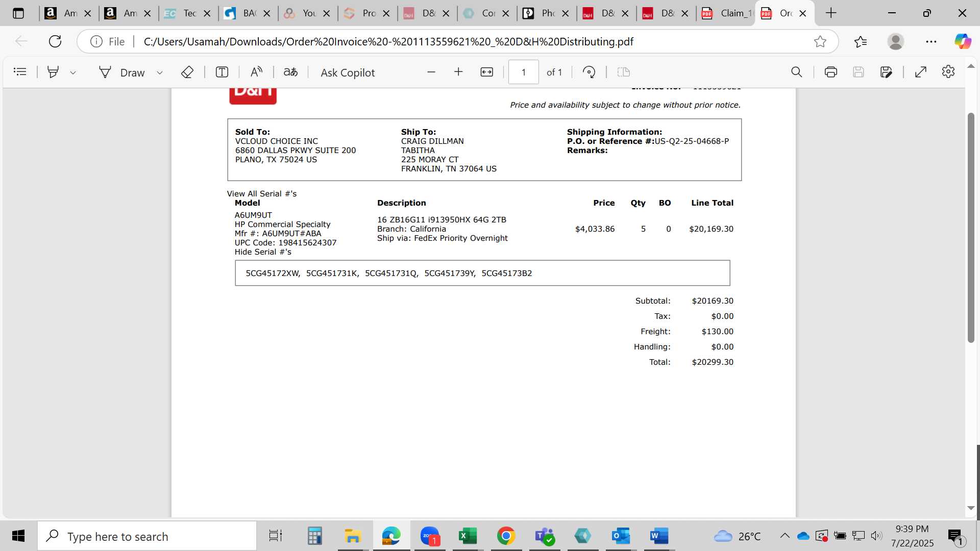
Task: Open Word from taskbar
Action: [659, 536]
